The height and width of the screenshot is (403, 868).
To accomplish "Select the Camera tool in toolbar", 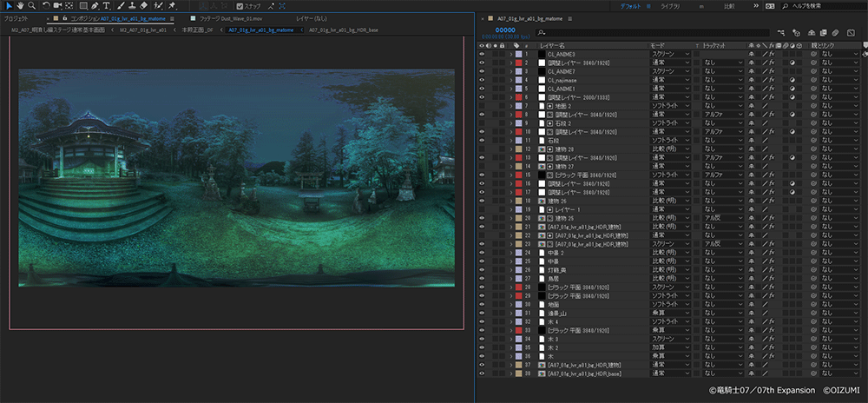I will 57,6.
